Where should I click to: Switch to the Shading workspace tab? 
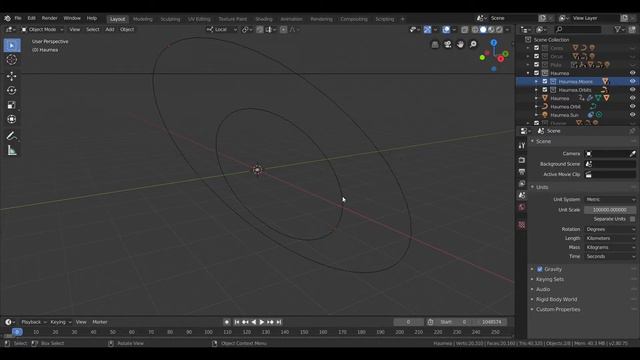pyautogui.click(x=264, y=19)
